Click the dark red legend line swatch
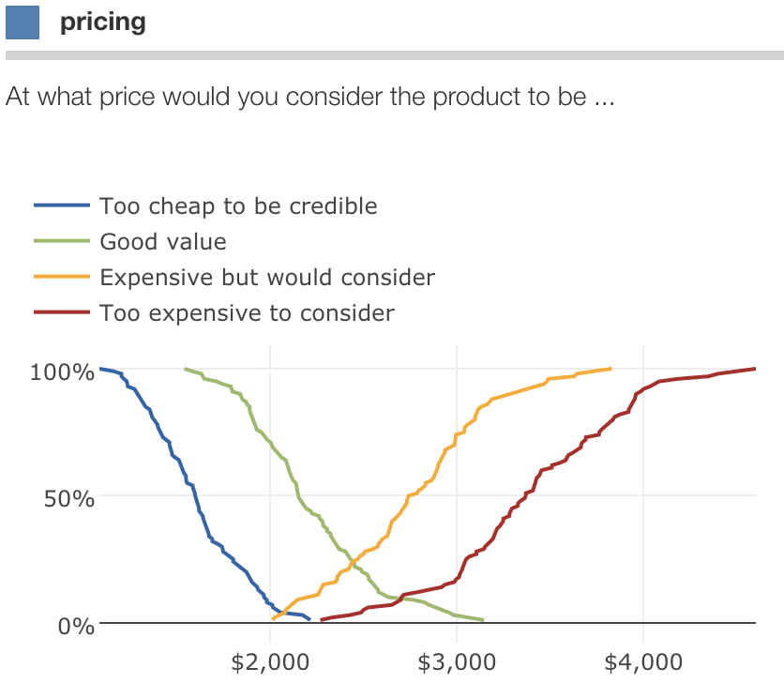 pyautogui.click(x=62, y=312)
